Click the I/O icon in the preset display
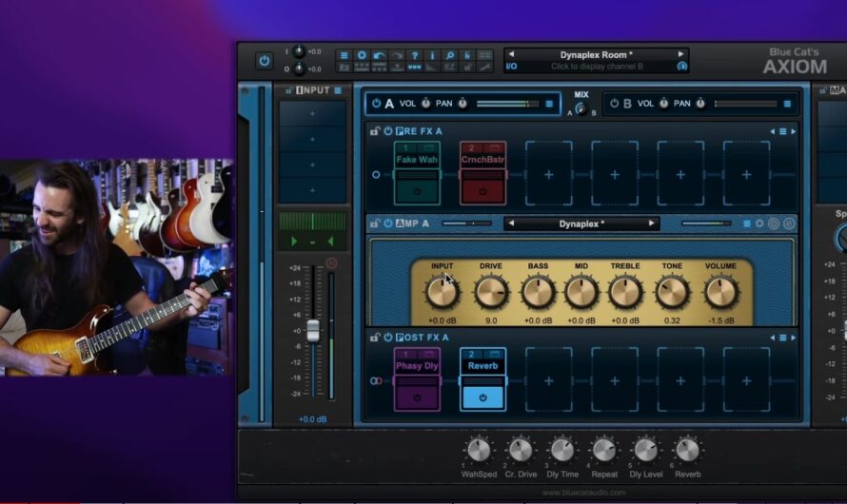Image resolution: width=847 pixels, height=504 pixels. (x=511, y=67)
